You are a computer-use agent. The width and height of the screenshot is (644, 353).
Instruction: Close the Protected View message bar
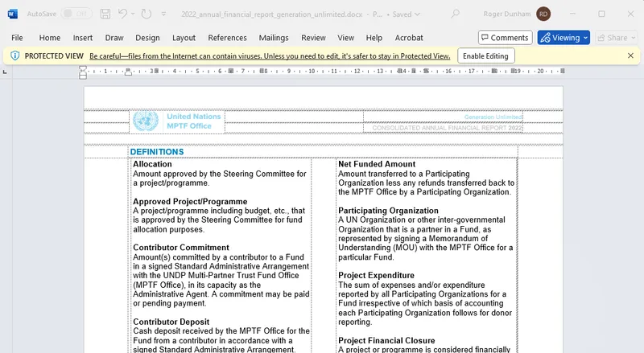coord(630,55)
